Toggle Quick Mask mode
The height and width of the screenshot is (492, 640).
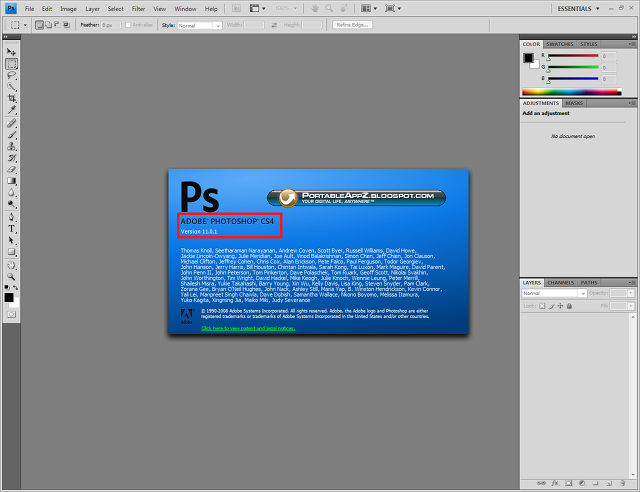point(11,314)
